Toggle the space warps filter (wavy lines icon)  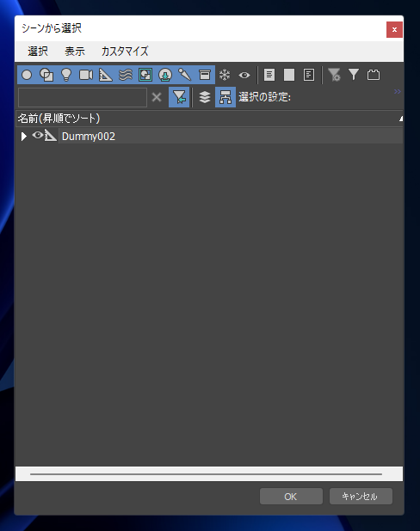coord(126,75)
